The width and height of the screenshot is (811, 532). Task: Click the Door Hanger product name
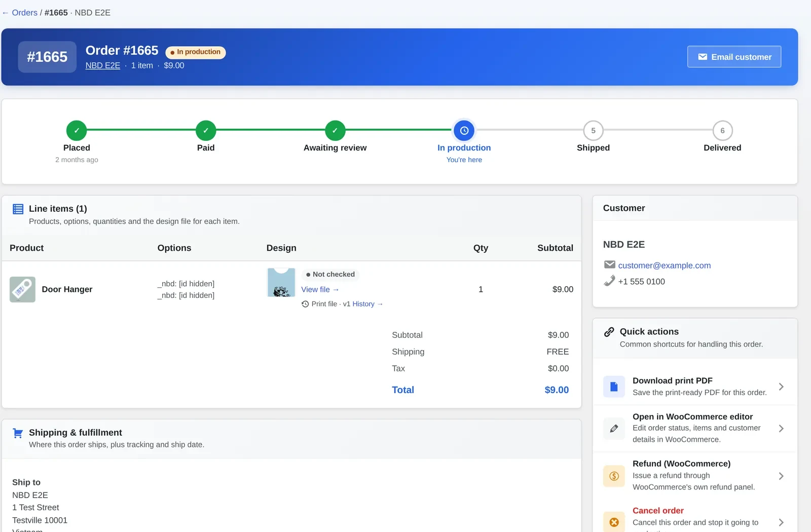click(67, 289)
